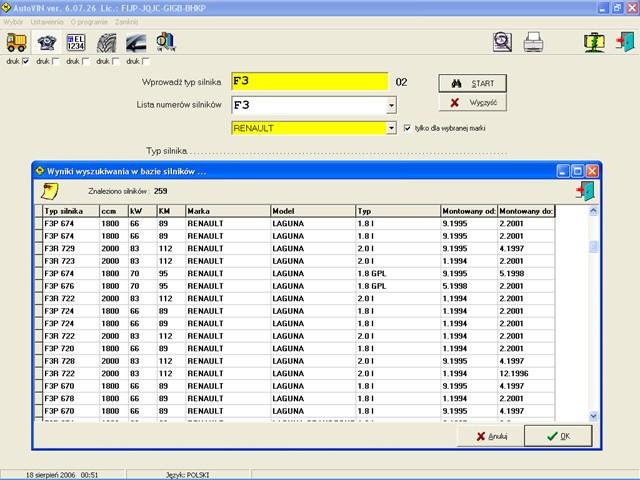Click the START search button

[x=472, y=83]
